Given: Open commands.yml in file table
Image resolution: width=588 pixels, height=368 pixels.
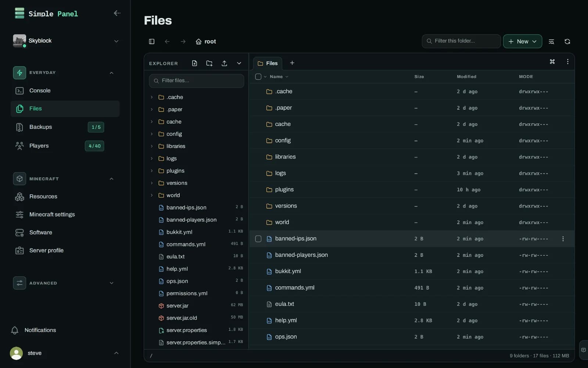Looking at the screenshot, I should (295, 288).
